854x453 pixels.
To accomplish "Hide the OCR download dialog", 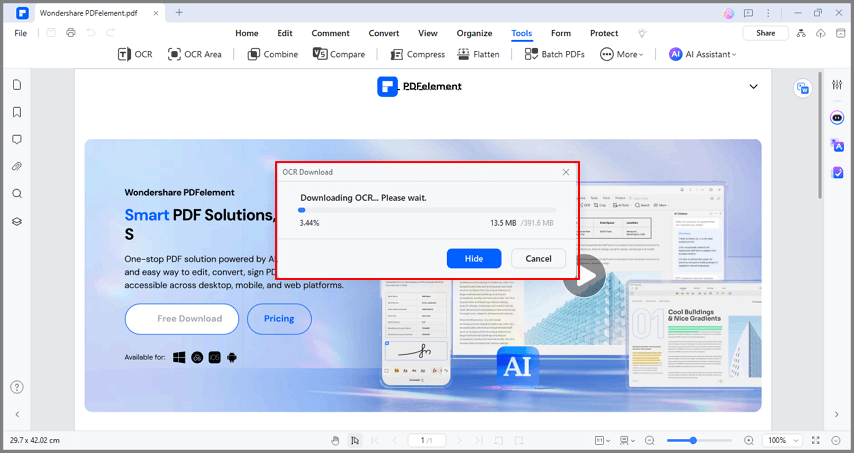I will (x=474, y=259).
